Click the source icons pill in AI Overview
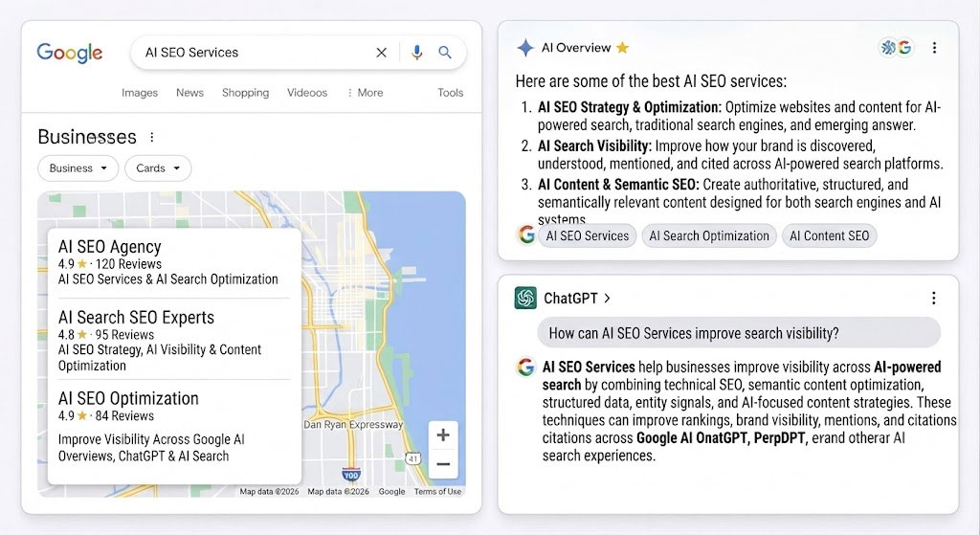Screen dimensions: 980x535 pyautogui.click(x=896, y=48)
